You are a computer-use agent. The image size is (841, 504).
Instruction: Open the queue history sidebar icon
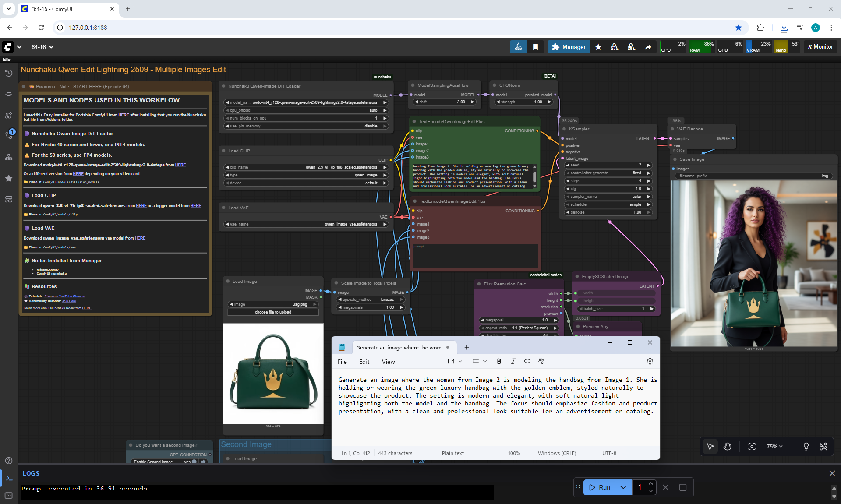click(9, 73)
